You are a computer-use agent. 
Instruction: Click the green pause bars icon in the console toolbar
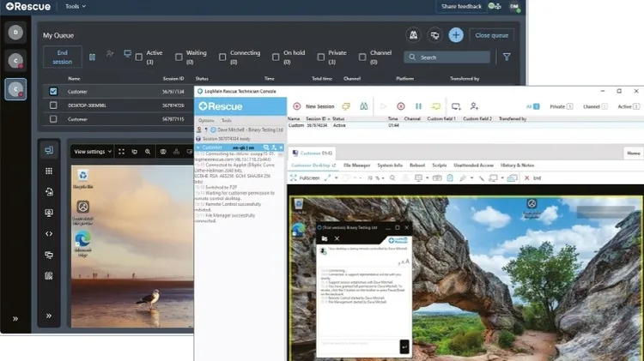pyautogui.click(x=418, y=106)
